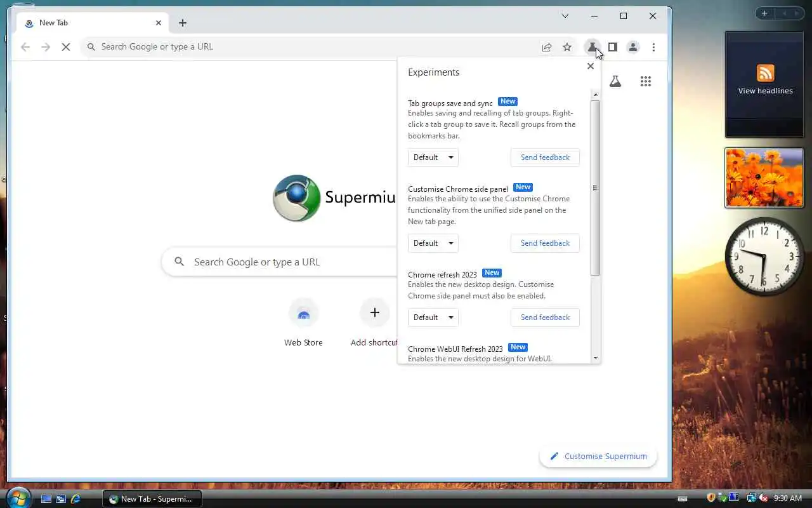Click the volume muted tray icon
The width and height of the screenshot is (812, 508).
(762, 498)
